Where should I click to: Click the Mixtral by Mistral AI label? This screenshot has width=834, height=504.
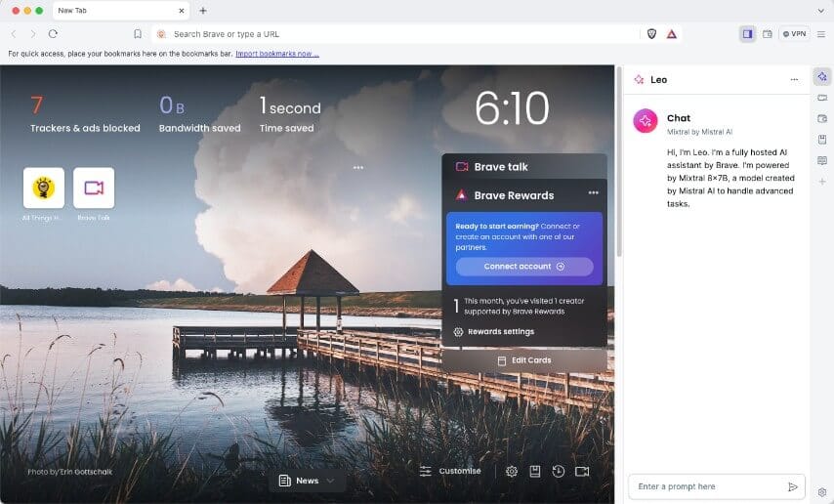pyautogui.click(x=699, y=132)
